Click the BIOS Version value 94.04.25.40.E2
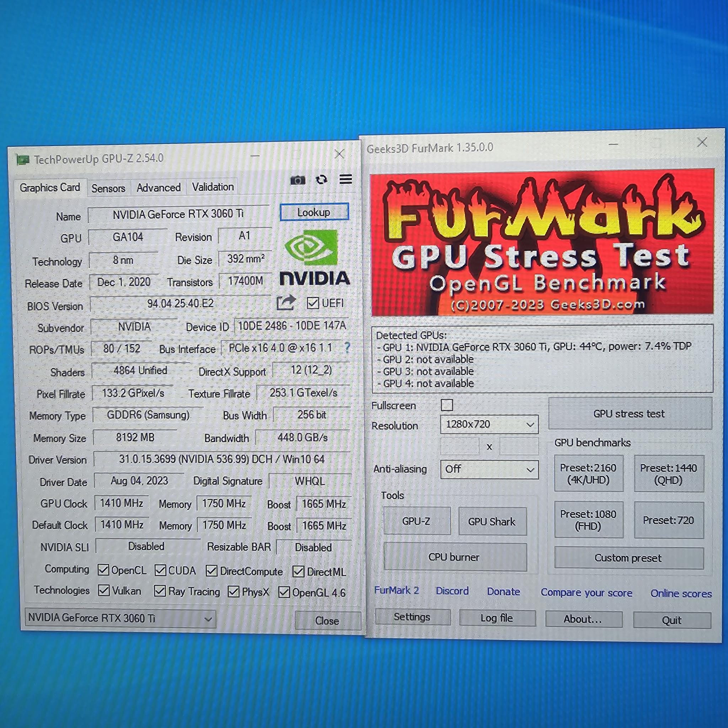Screen dimensions: 728x728 [x=181, y=303]
